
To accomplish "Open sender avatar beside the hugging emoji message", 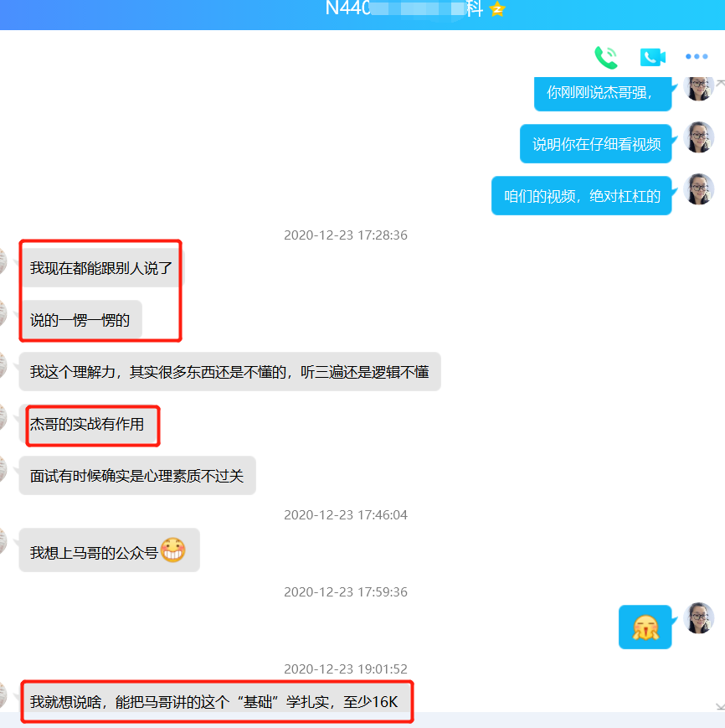I will pyautogui.click(x=698, y=618).
